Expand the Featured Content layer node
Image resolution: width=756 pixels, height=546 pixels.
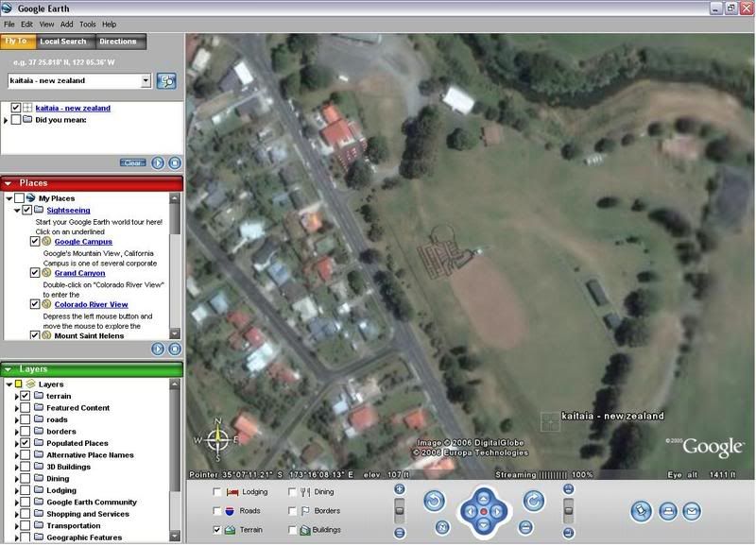pyautogui.click(x=16, y=408)
